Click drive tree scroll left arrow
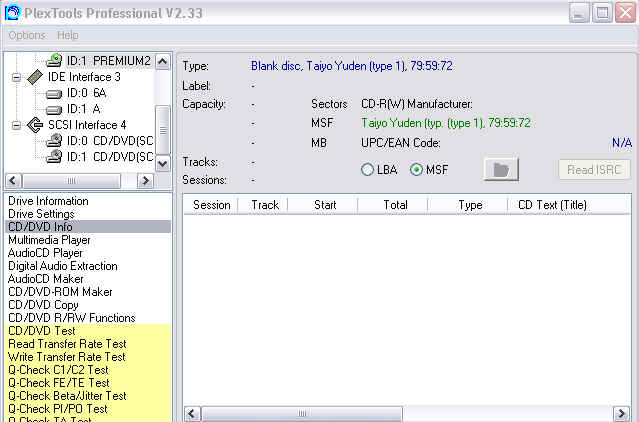Image resolution: width=639 pixels, height=422 pixels. click(13, 180)
